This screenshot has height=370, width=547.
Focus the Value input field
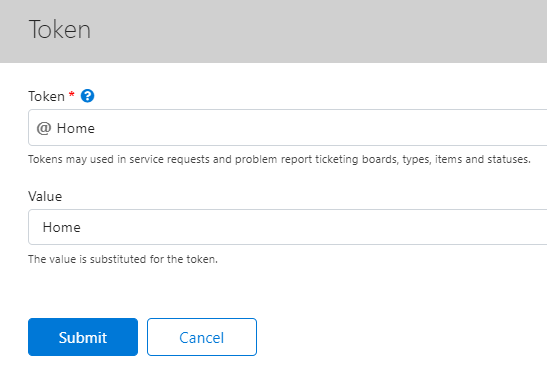click(x=287, y=227)
